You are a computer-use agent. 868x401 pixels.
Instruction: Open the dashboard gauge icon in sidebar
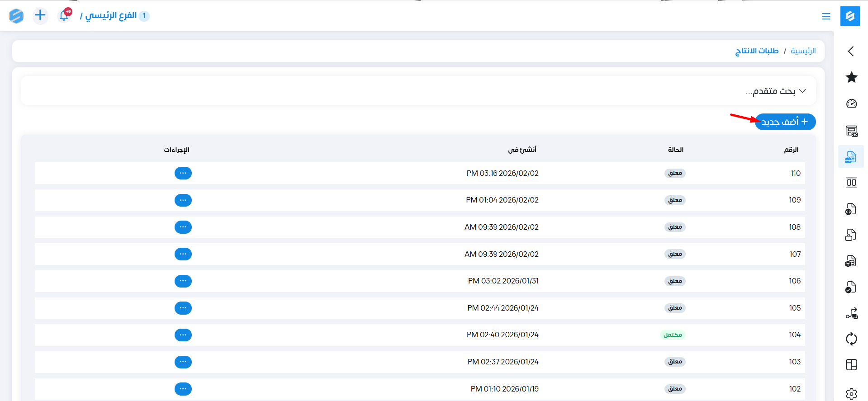pos(851,104)
